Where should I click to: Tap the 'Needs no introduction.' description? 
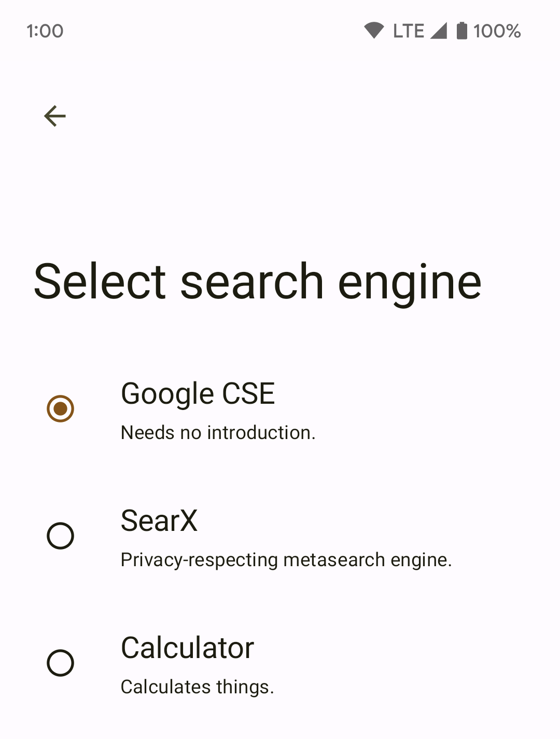(218, 432)
